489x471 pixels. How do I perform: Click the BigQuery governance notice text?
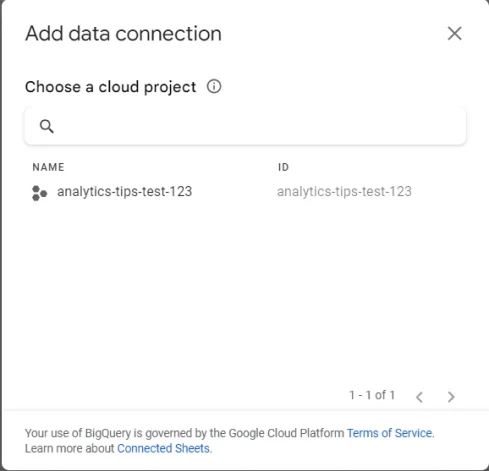pyautogui.click(x=184, y=433)
